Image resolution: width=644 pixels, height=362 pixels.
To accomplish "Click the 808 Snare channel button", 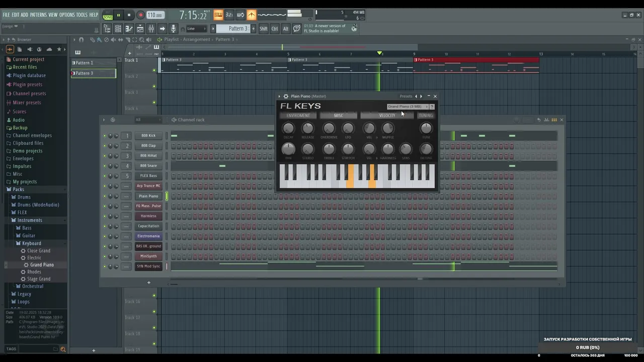I will pos(148,166).
